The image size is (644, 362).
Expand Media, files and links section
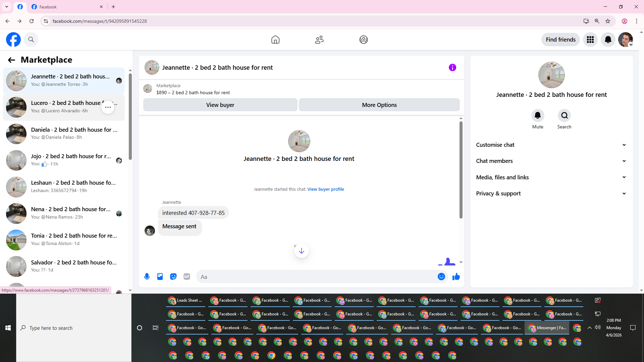[551, 177]
